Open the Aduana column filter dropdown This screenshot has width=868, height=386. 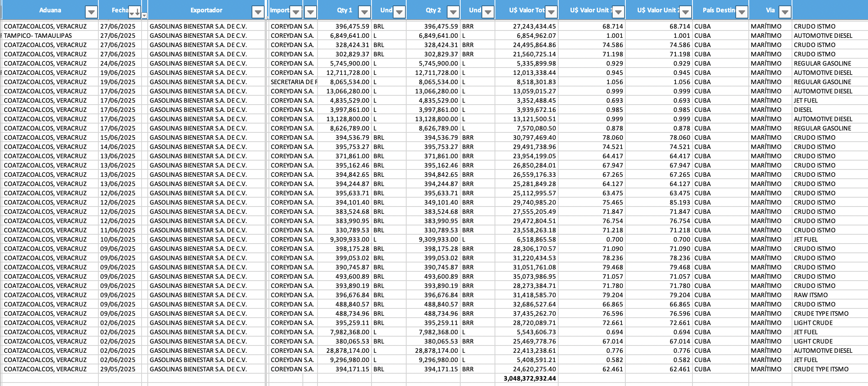tap(91, 12)
